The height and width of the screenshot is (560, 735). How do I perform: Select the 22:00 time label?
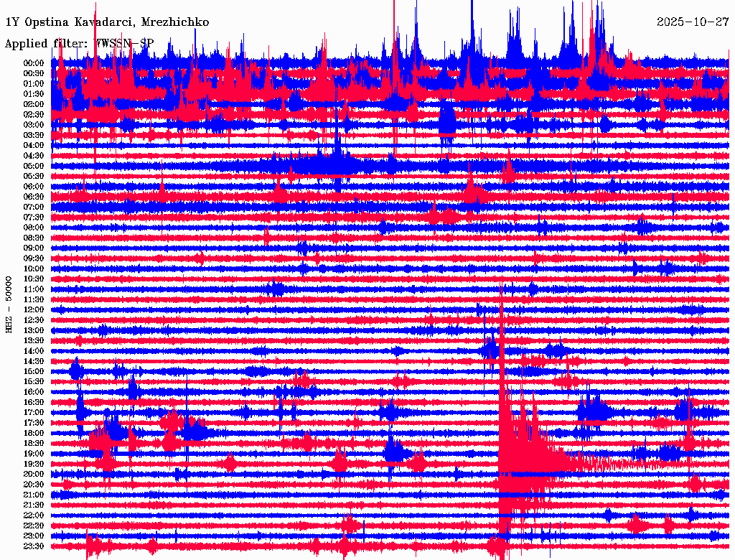[x=34, y=515]
